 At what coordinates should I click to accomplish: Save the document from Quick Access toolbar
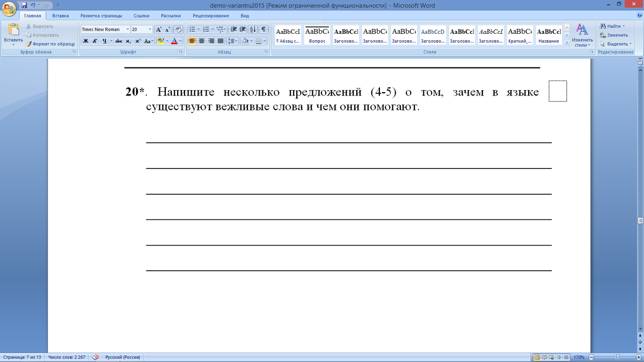click(x=24, y=5)
